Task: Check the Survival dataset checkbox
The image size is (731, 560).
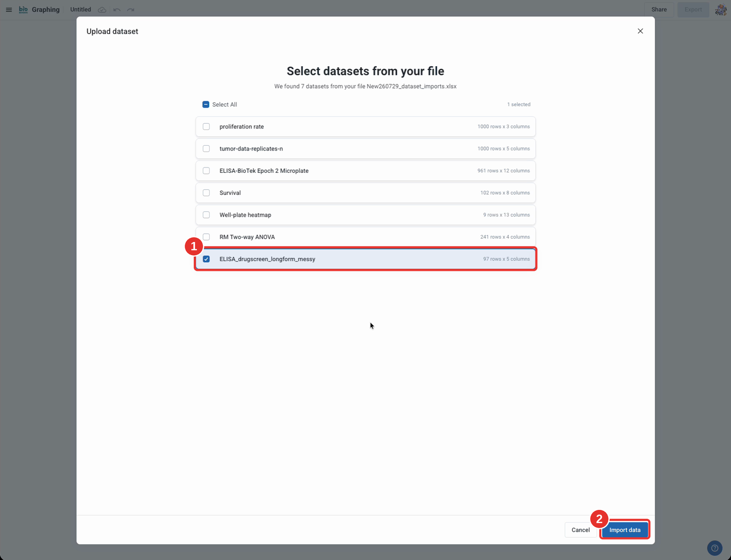Action: tap(206, 193)
